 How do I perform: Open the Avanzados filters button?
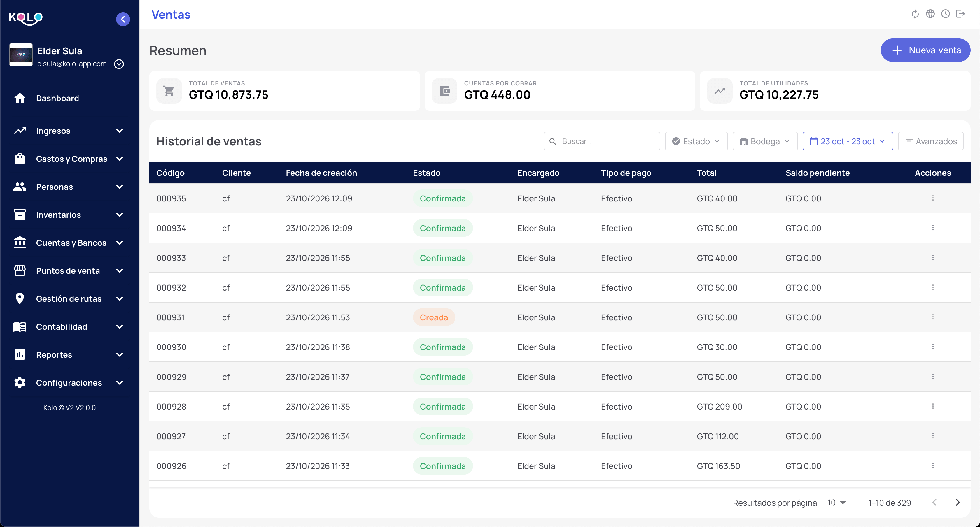[930, 141]
